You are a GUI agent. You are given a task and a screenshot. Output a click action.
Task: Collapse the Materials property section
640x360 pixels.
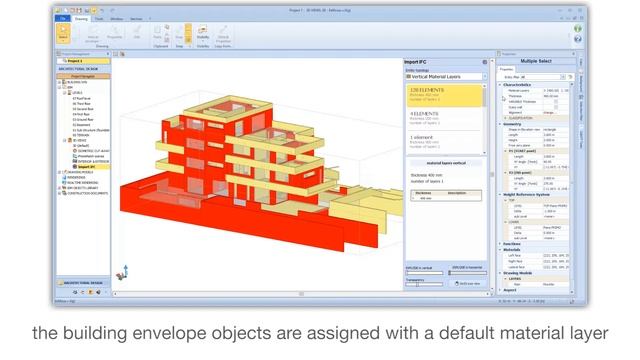pyautogui.click(x=500, y=250)
